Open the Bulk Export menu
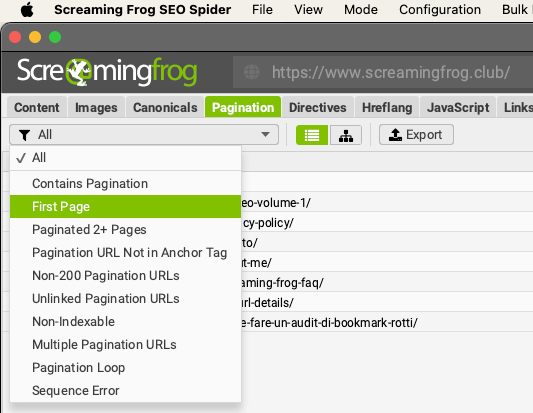 click(x=517, y=10)
